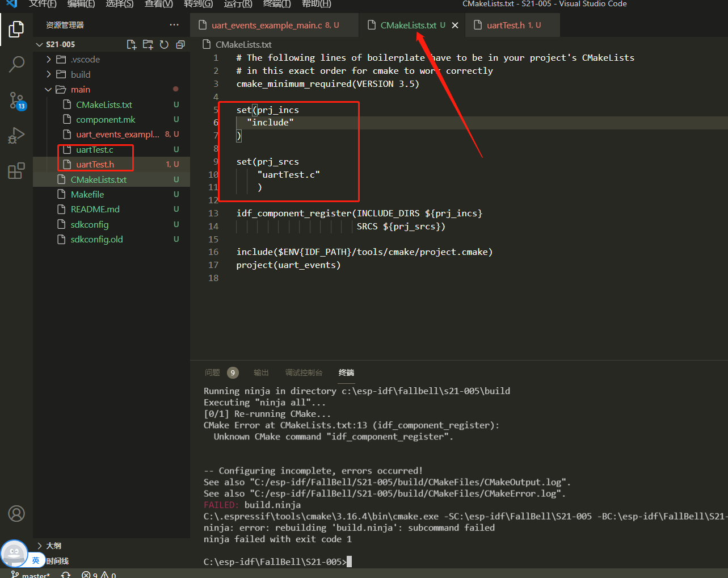Click the New File icon in explorer header
The width and height of the screenshot is (728, 578).
click(x=132, y=44)
